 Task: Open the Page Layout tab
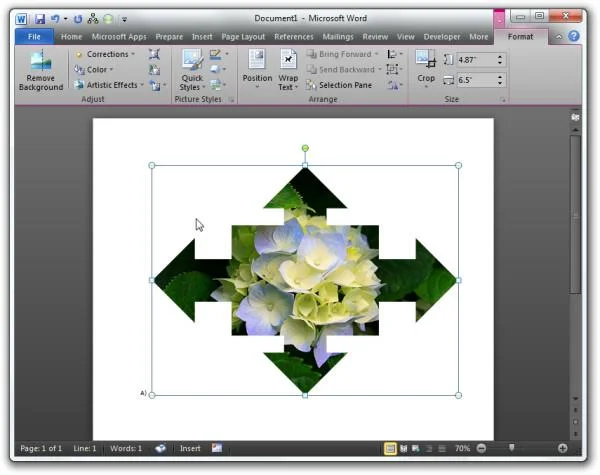click(x=243, y=37)
